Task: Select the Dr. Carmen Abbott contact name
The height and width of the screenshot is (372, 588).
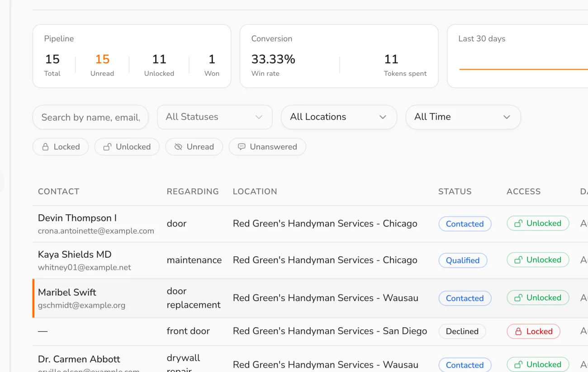Action: coord(79,359)
